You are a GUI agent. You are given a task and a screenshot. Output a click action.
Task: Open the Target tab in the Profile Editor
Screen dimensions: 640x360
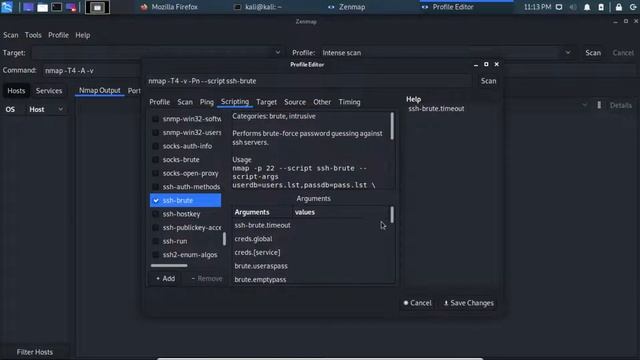click(266, 102)
